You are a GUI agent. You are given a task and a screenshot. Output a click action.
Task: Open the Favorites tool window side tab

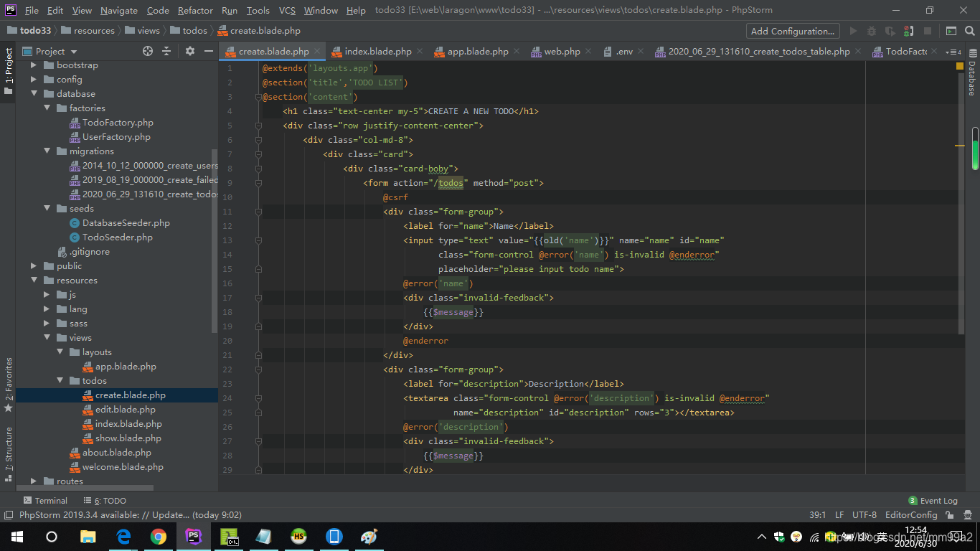click(x=9, y=385)
